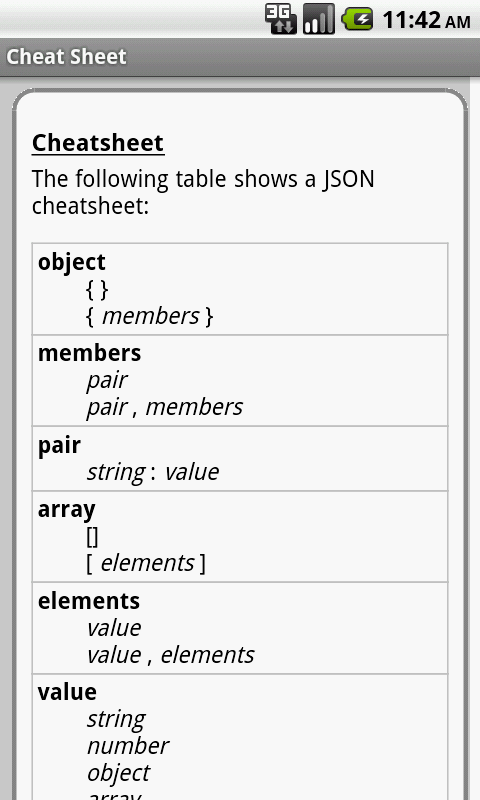Tap the empty curly braces entry
Screen dimensions: 480x800
(x=97, y=290)
